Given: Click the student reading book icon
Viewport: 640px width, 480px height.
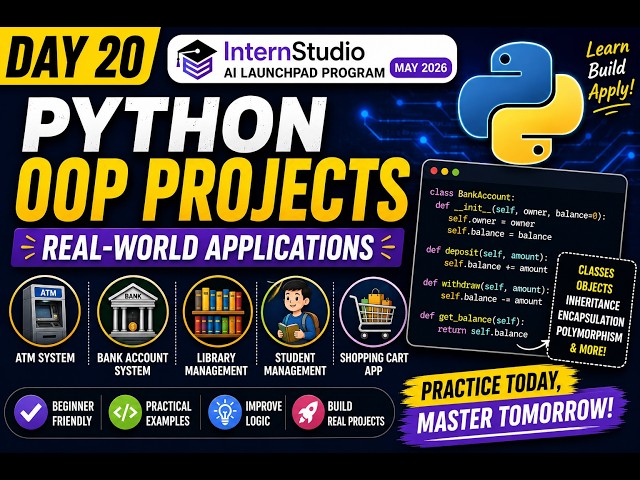Looking at the screenshot, I should click(296, 311).
